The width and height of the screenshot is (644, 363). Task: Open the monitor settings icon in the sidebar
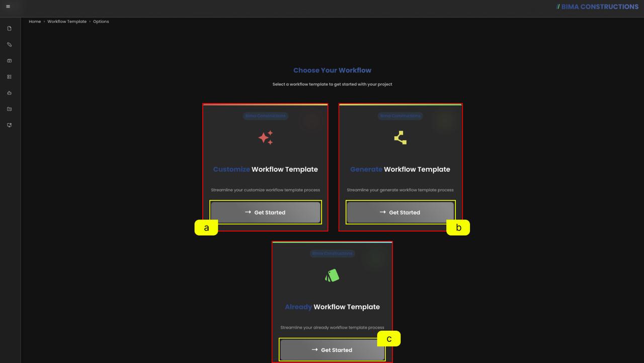[x=9, y=125]
